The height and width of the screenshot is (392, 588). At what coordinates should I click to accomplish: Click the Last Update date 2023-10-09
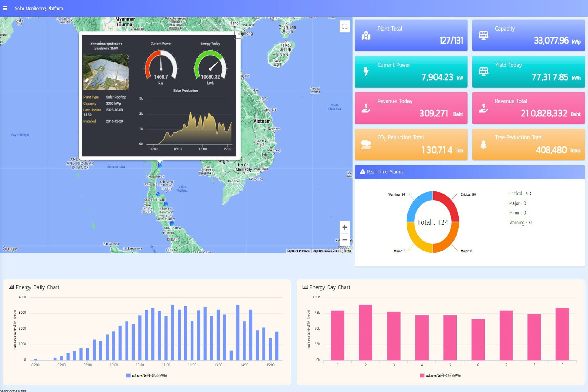pos(114,110)
